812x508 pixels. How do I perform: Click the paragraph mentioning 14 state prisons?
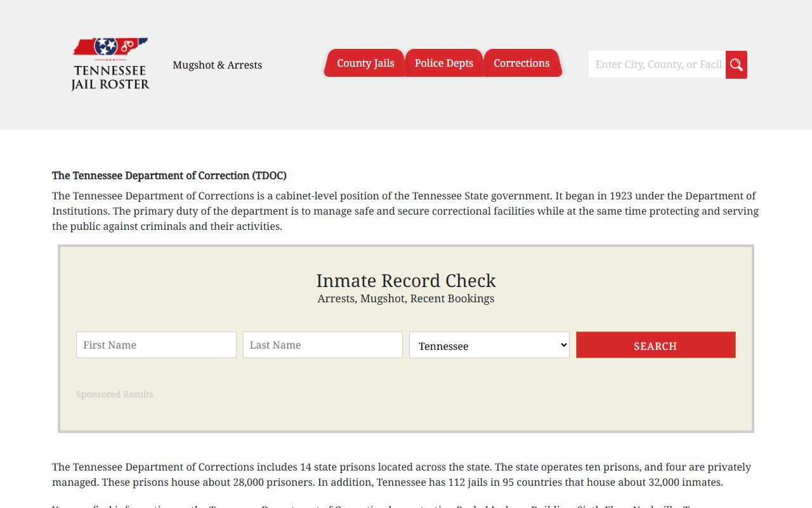[x=401, y=474]
